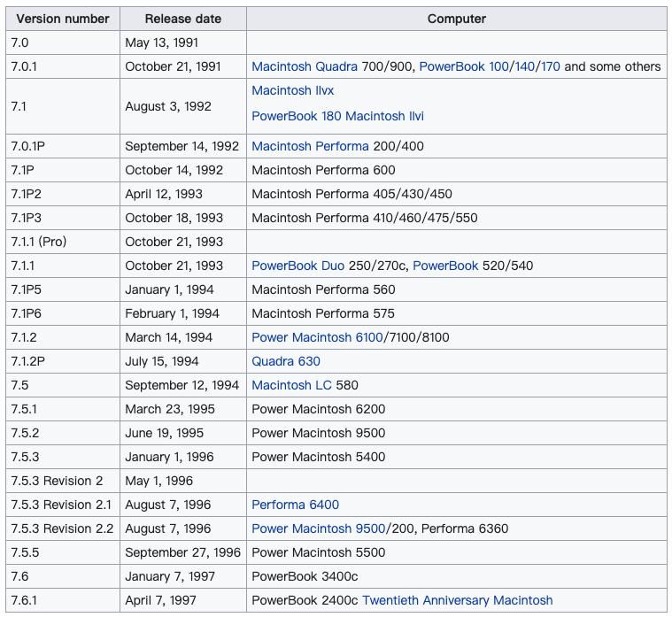Select the September 12, 1994 date
672x617 pixels.
pos(183,385)
